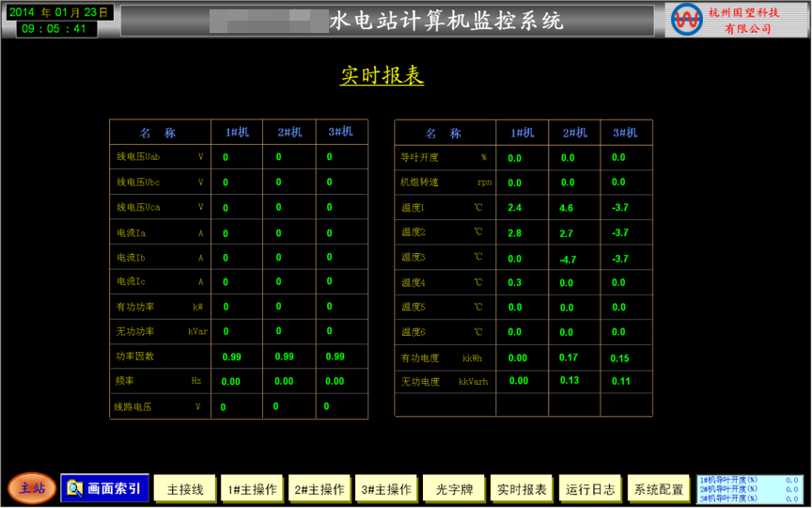Viewport: 812px width, 508px height.
Task: Select the 1#机 功率因数 value 0.99
Action: (231, 357)
